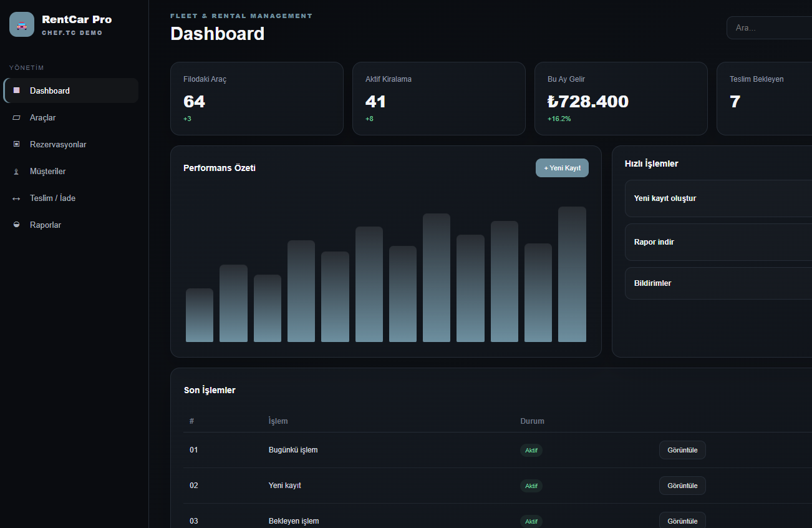Screen dimensions: 812x528
Task: Select Müşteriler in the sidebar
Action: [71, 171]
